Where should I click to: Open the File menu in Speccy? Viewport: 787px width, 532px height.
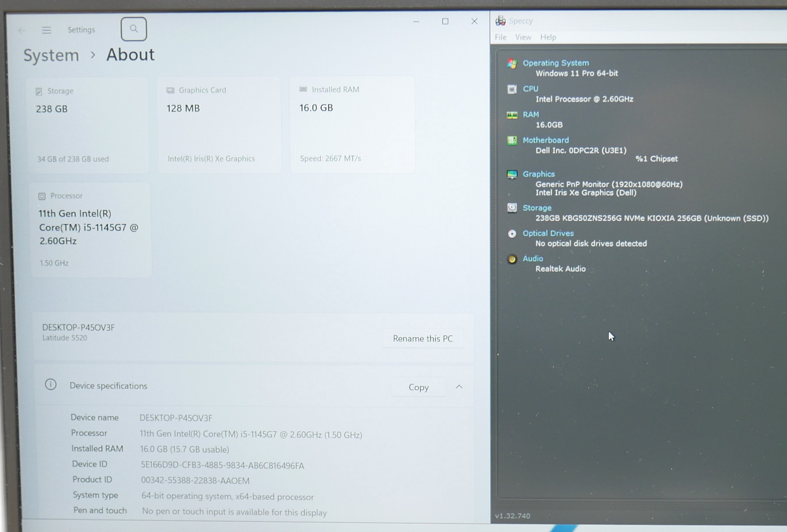coord(501,37)
